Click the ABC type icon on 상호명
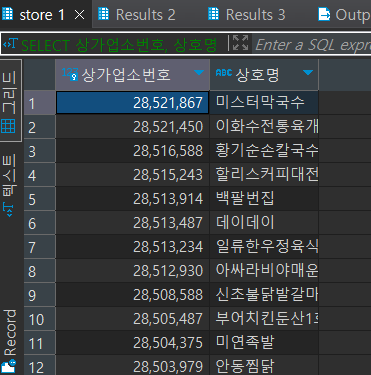Viewport: 371px width, 375px height. click(224, 72)
